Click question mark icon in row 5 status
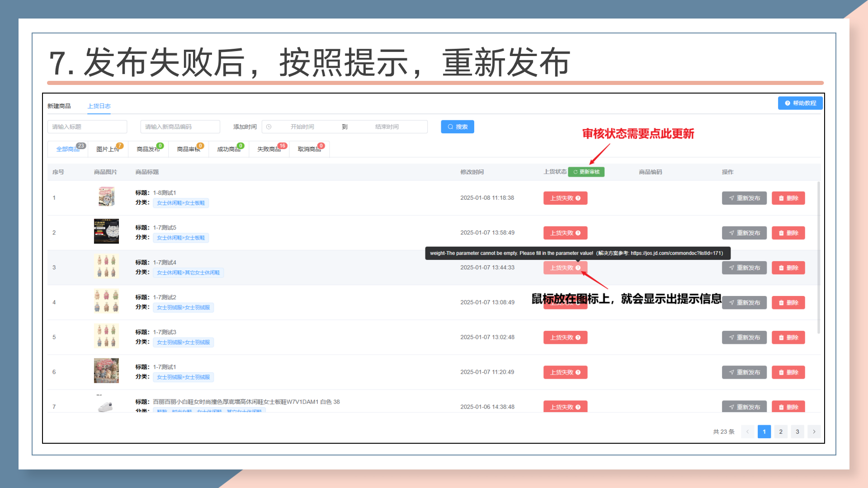This screenshot has width=868, height=488. (578, 338)
